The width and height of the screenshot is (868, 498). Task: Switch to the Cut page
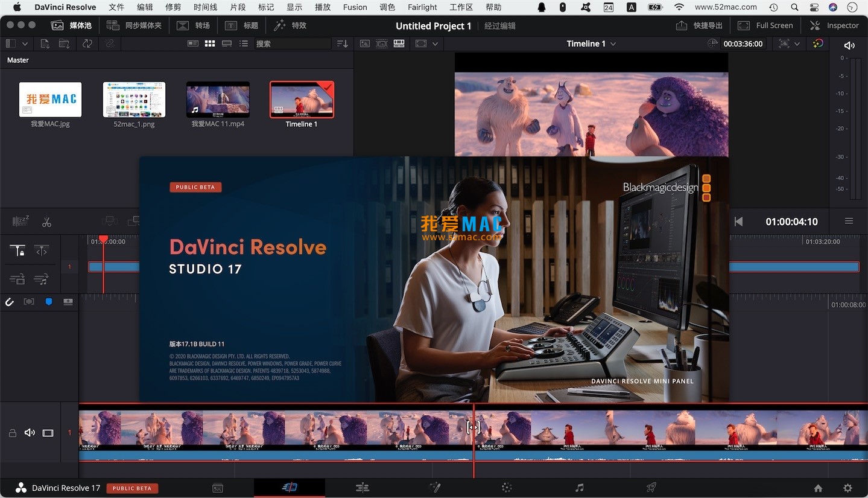coord(290,488)
